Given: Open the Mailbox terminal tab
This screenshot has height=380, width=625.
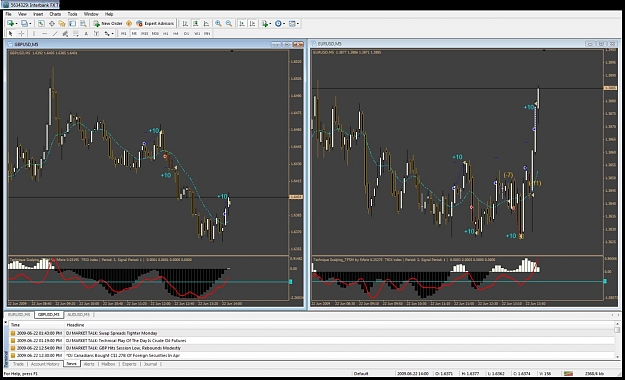Looking at the screenshot, I should 108,364.
